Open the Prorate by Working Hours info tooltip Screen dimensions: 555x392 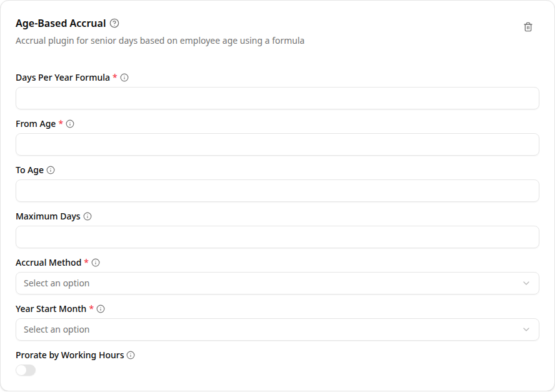point(130,355)
